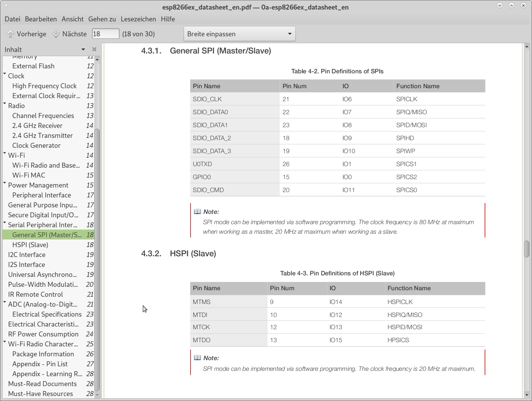The image size is (532, 401).
Task: Open the Ansicht menu
Action: tap(73, 19)
